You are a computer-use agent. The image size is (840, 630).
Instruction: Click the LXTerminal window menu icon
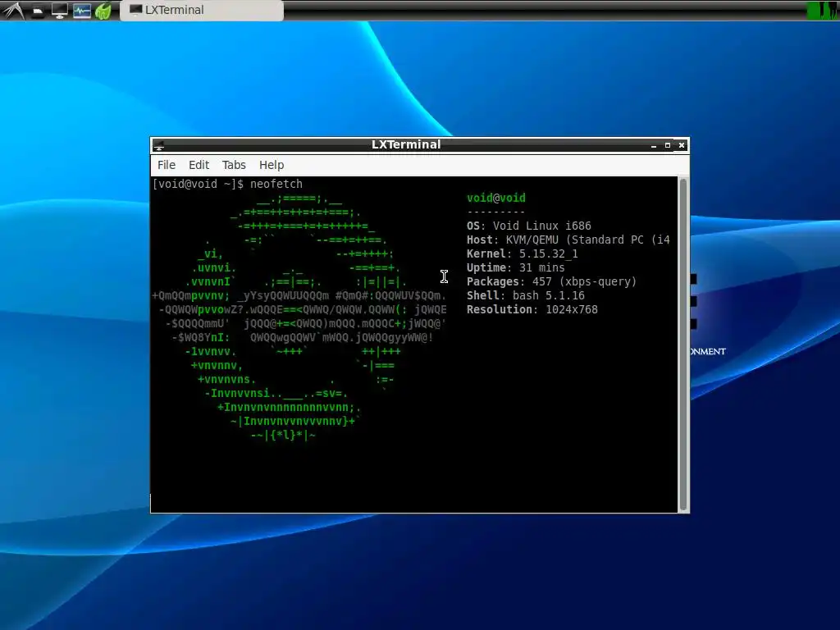(x=159, y=145)
